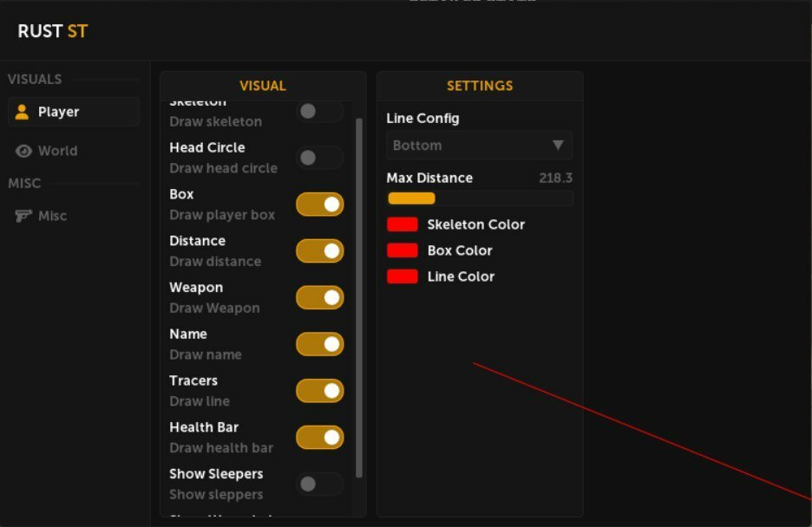Switch off the Weapon toggle

(319, 297)
